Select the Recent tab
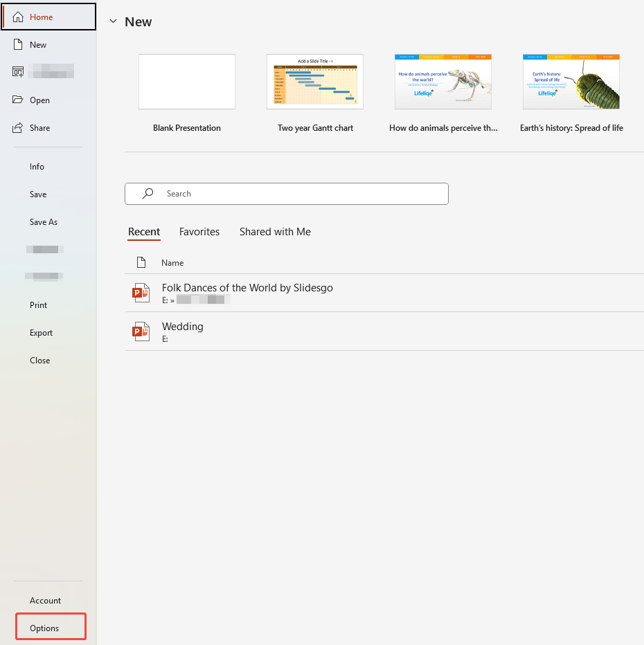 click(x=144, y=232)
